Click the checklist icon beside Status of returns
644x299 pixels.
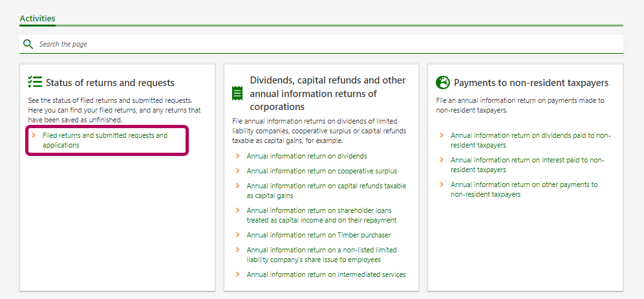[35, 82]
